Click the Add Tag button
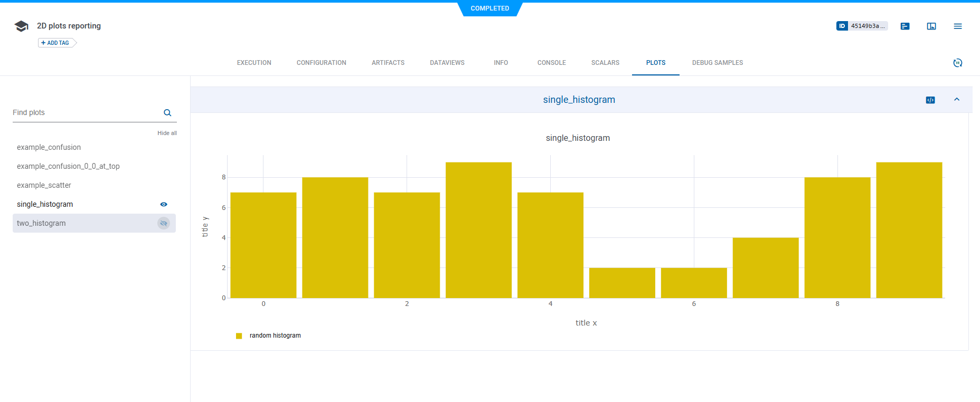The image size is (980, 402). coord(56,43)
